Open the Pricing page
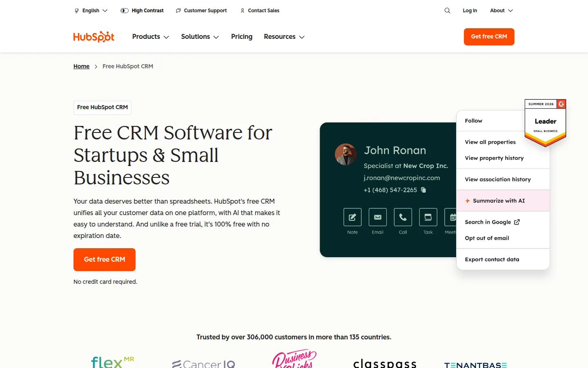 point(242,37)
